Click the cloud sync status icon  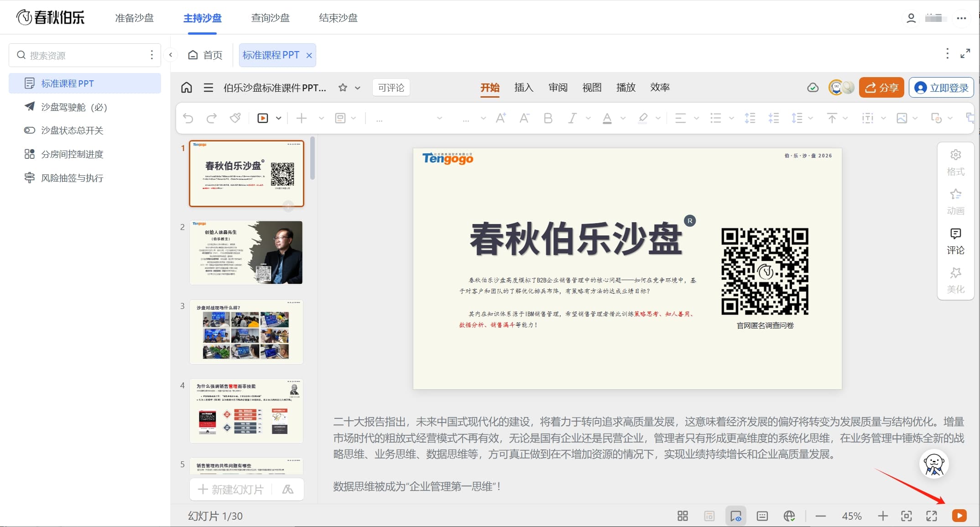813,88
